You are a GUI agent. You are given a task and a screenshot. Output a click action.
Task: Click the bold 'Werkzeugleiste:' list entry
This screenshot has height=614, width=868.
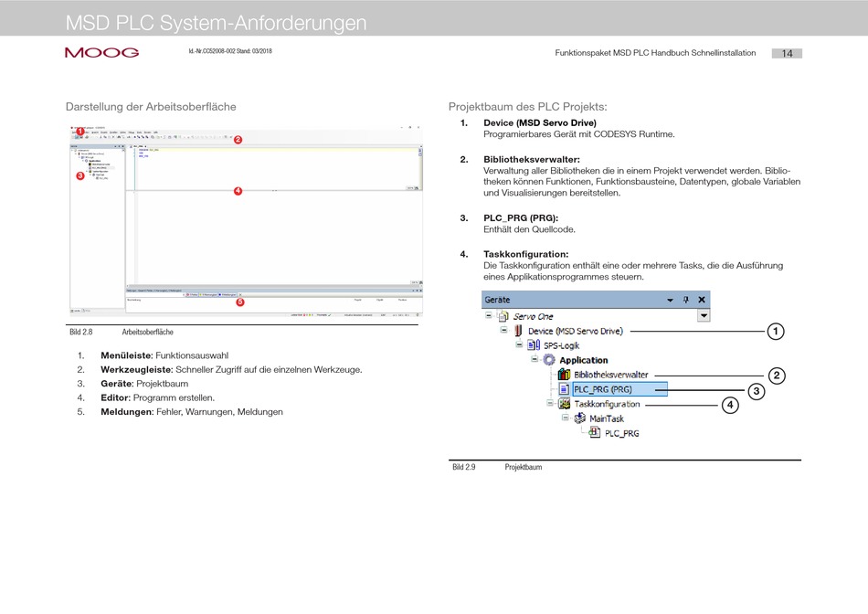click(137, 370)
